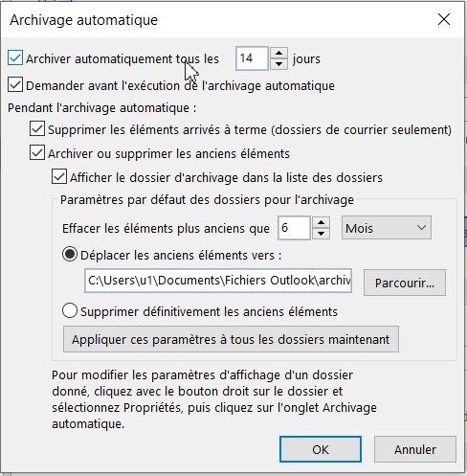Screen dimensions: 467x476
Task: Choose Supprimer définitivement les anciens éléments
Action: 70,310
